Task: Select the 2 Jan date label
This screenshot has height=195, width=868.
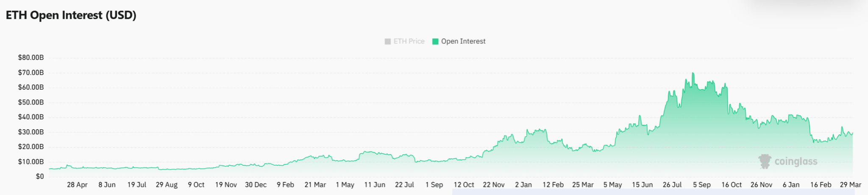Action: pyautogui.click(x=523, y=185)
